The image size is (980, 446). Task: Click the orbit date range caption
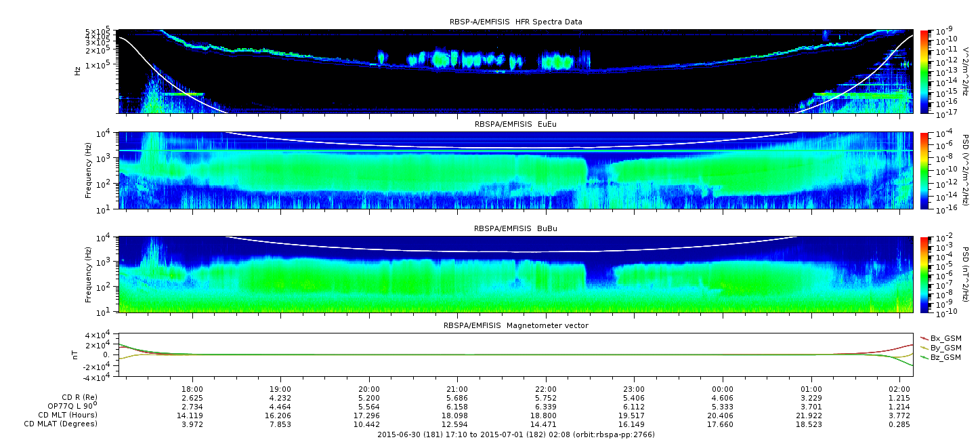[515, 434]
